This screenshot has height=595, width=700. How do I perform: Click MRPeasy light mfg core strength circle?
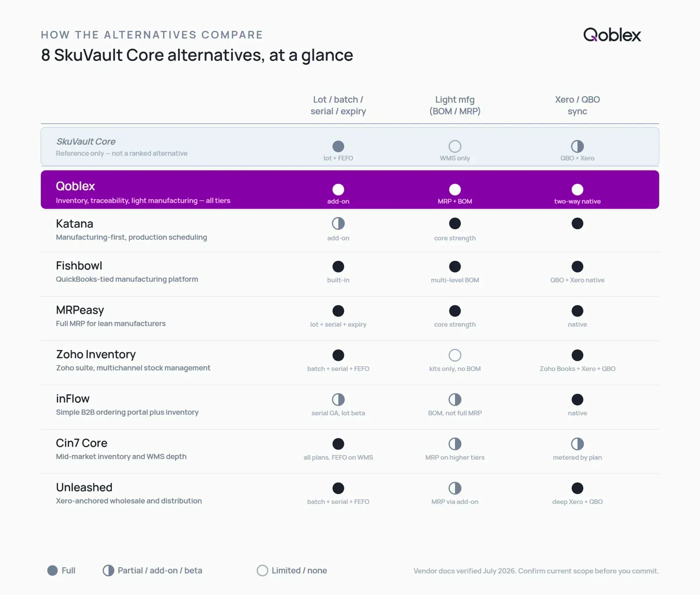click(455, 311)
